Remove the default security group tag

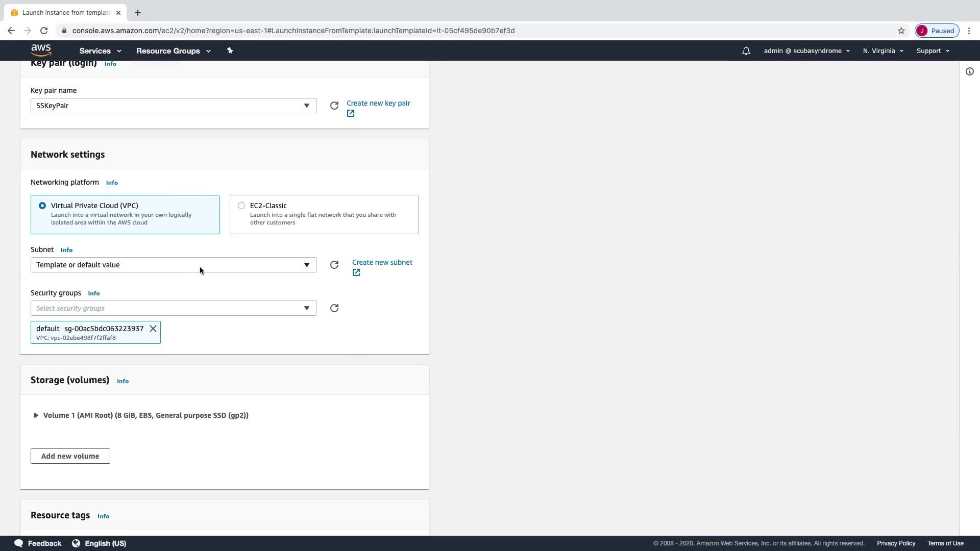[153, 329]
